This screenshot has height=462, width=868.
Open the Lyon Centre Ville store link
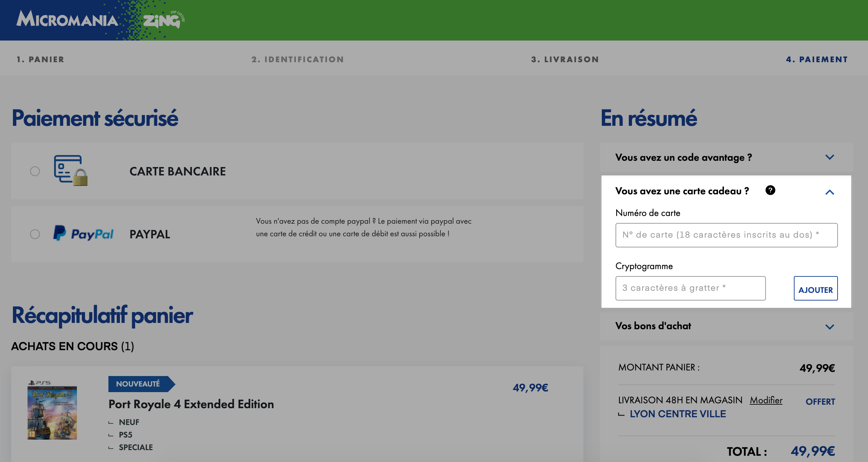678,414
